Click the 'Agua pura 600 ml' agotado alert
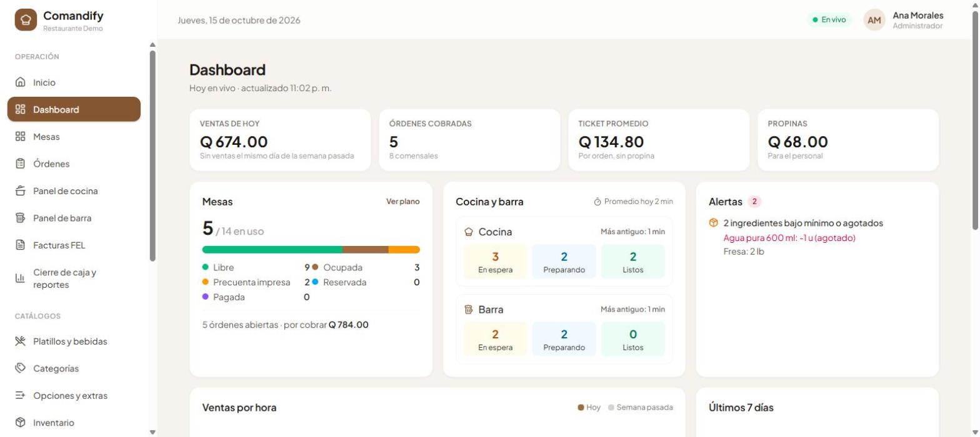 coord(789,238)
